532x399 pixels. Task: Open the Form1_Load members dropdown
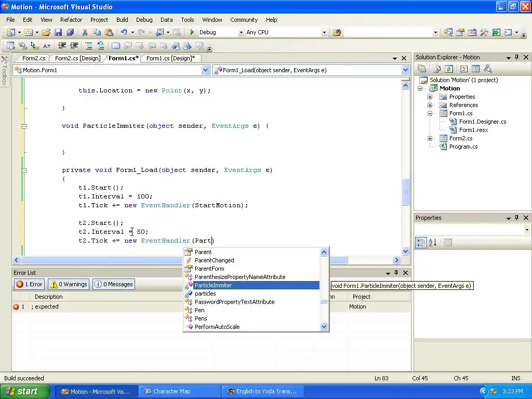coord(405,70)
